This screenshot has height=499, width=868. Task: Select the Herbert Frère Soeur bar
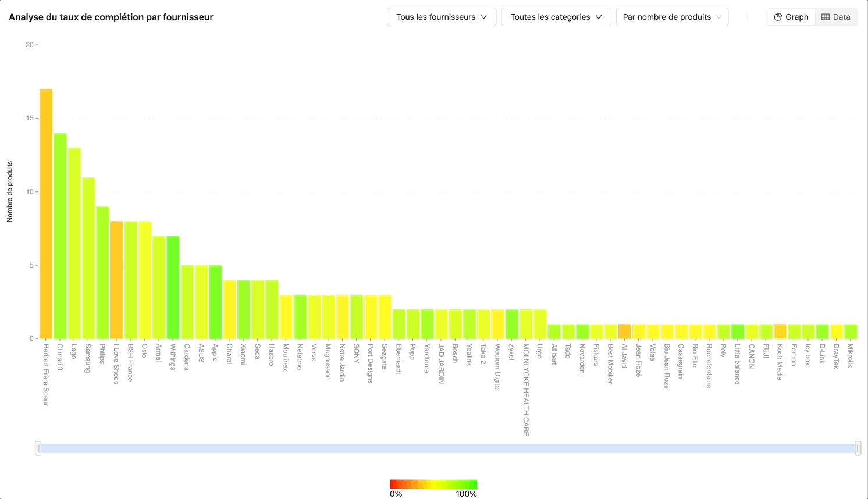pos(46,214)
